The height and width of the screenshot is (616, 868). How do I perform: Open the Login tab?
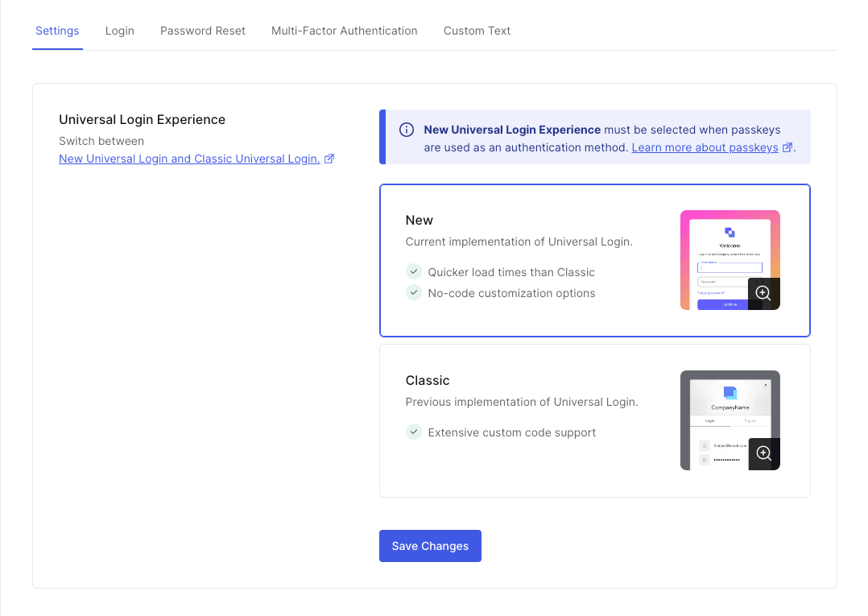pos(120,31)
